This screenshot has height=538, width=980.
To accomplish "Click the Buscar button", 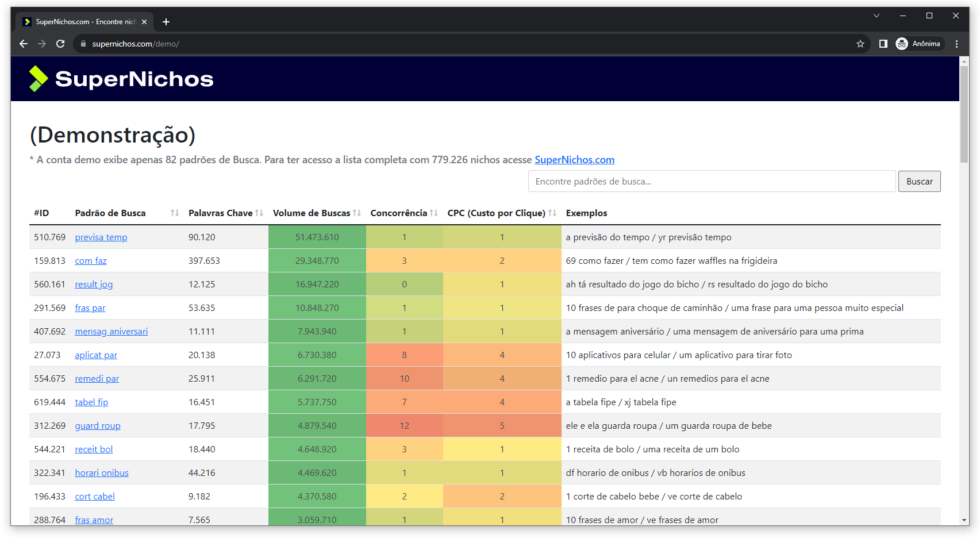I will point(919,182).
